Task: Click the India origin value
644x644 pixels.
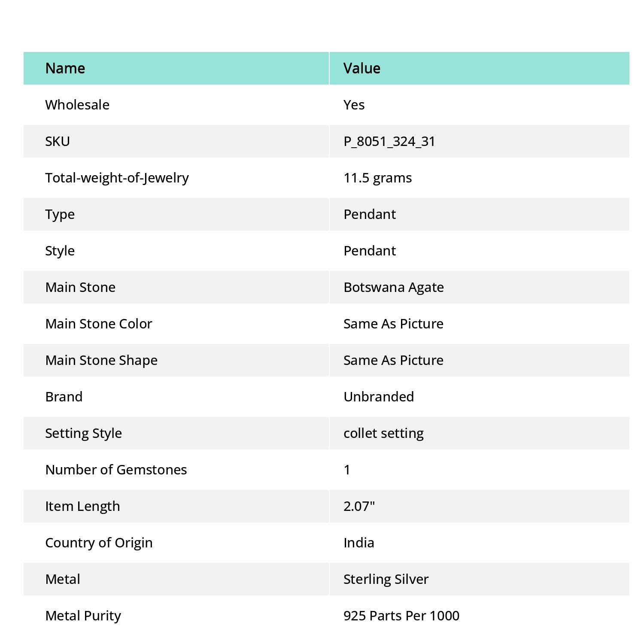Action: (x=358, y=543)
